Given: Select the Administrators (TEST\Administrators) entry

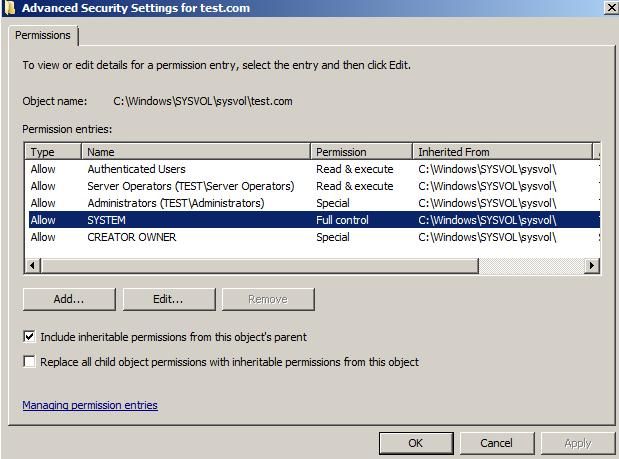Looking at the screenshot, I should [x=314, y=203].
